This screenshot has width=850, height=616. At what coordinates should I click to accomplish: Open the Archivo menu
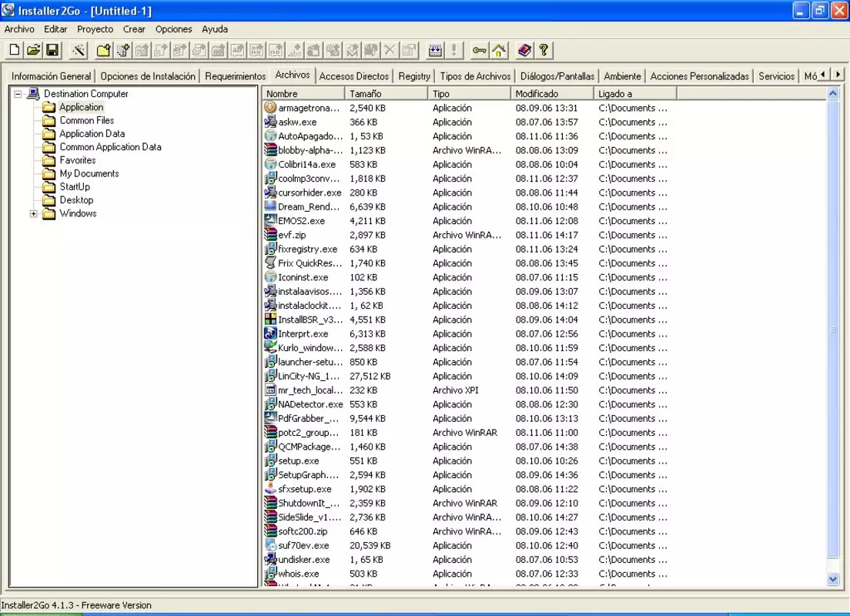pyautogui.click(x=19, y=29)
